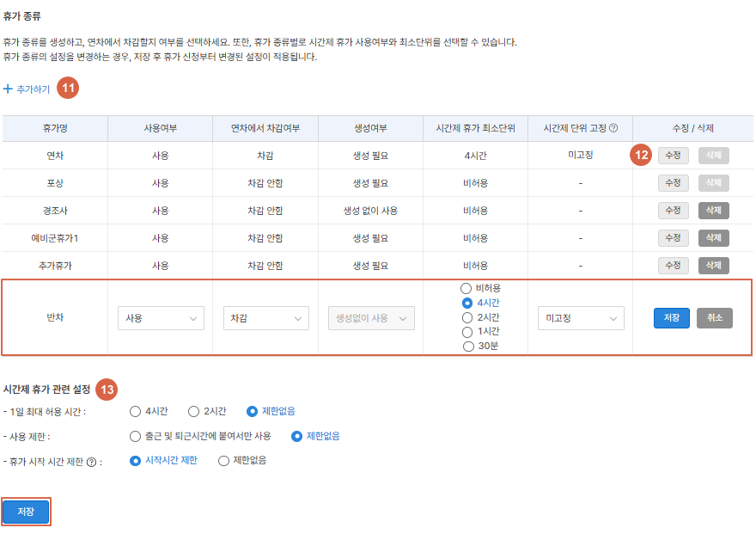Screen dimensions: 756x540
Task: Set 1일 최대 허용 시간 to 4시간
Action: [x=136, y=411]
